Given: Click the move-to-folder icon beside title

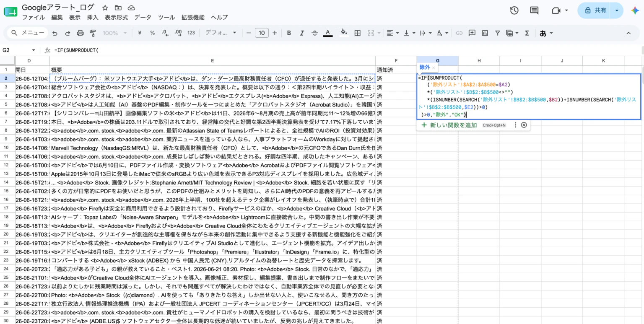Looking at the screenshot, I should click(118, 8).
